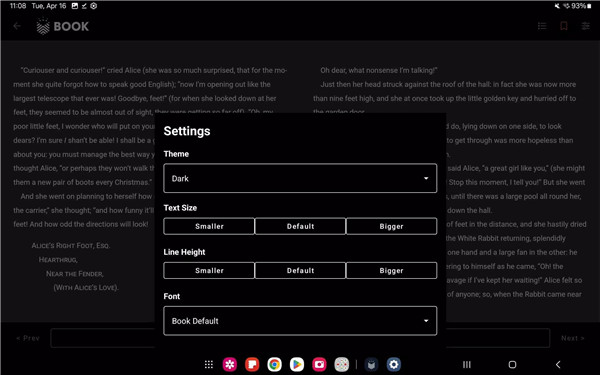Click the Settings dialog title
This screenshot has width=600, height=375.
click(x=187, y=131)
